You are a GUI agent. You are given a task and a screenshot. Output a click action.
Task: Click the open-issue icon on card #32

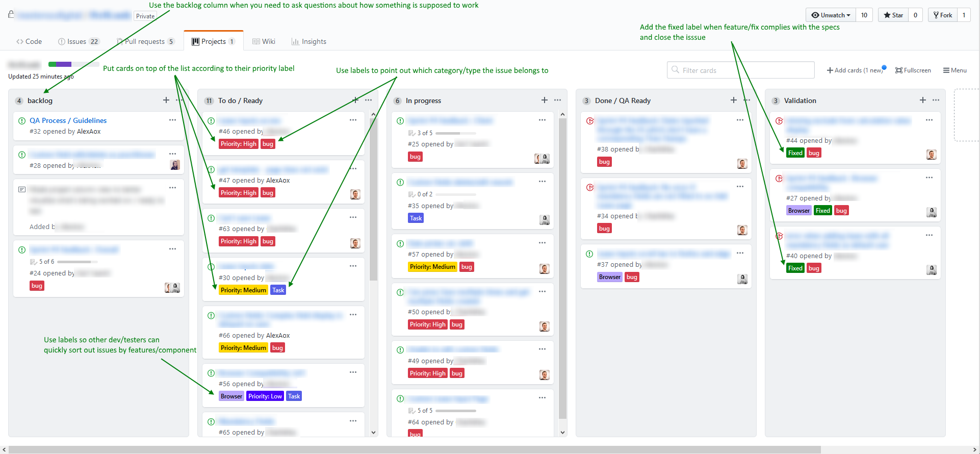tap(22, 121)
